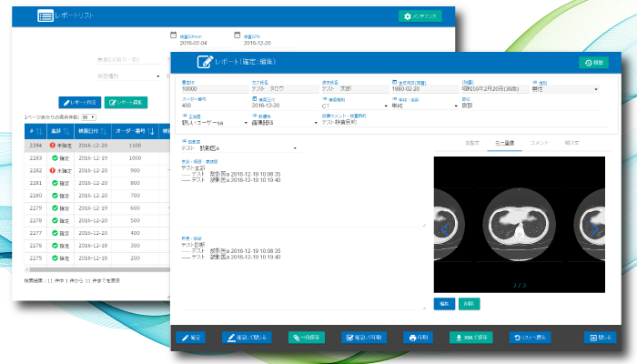This screenshot has height=364, width=637.
Task: Click the 印刷 printer button
Action: coord(420,338)
